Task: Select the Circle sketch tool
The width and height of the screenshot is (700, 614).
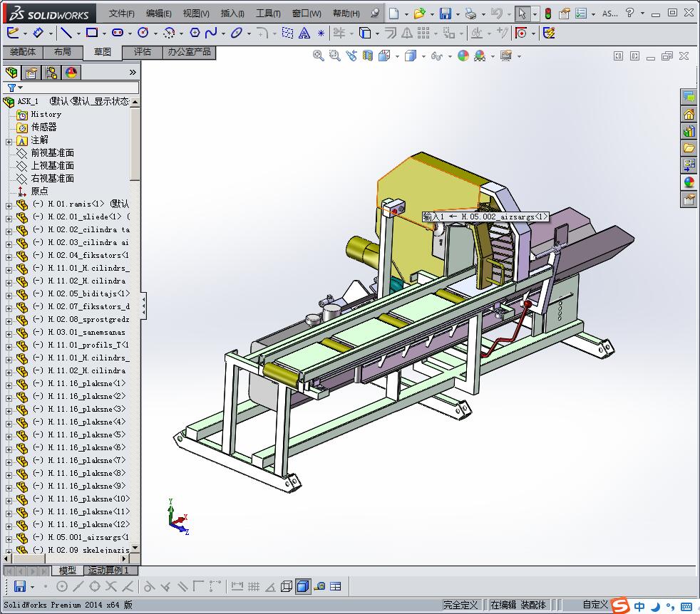Action: pos(143,33)
